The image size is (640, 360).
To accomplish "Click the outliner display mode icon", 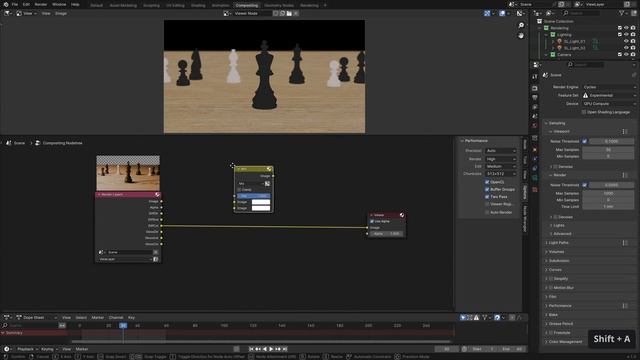I will (x=549, y=13).
